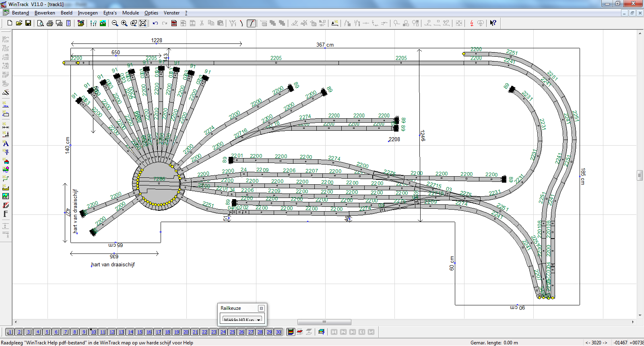
Task: Toggle layer 30 button
Action: tap(279, 332)
